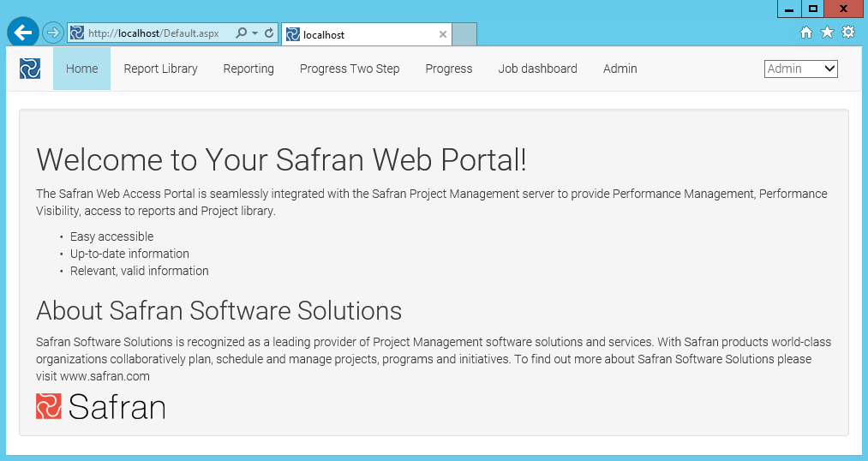Open the browser home page icon

[x=806, y=33]
